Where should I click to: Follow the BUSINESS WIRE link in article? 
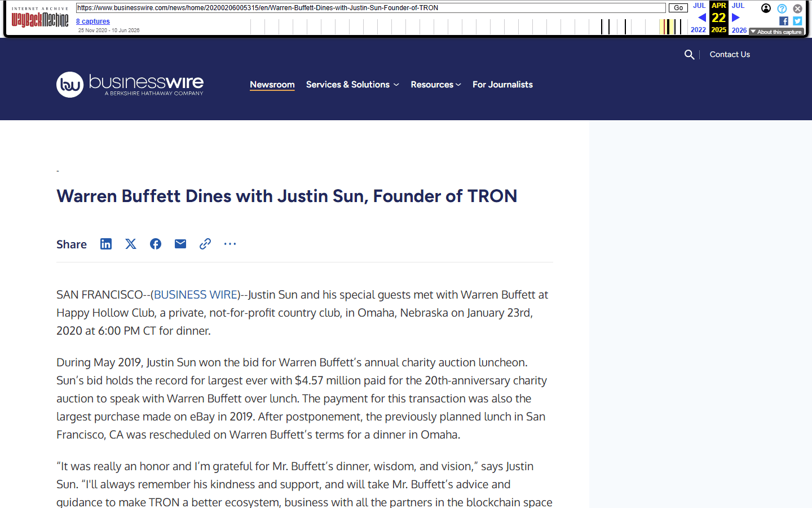coord(196,295)
